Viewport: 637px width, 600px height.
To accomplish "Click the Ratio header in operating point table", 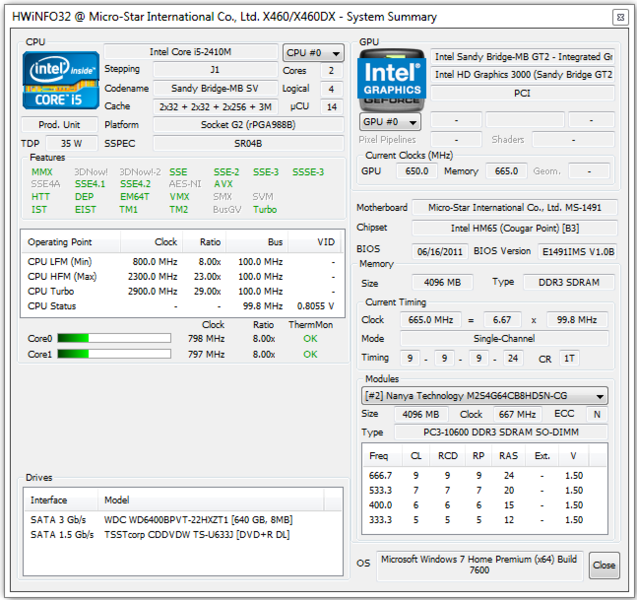I will pos(204,242).
